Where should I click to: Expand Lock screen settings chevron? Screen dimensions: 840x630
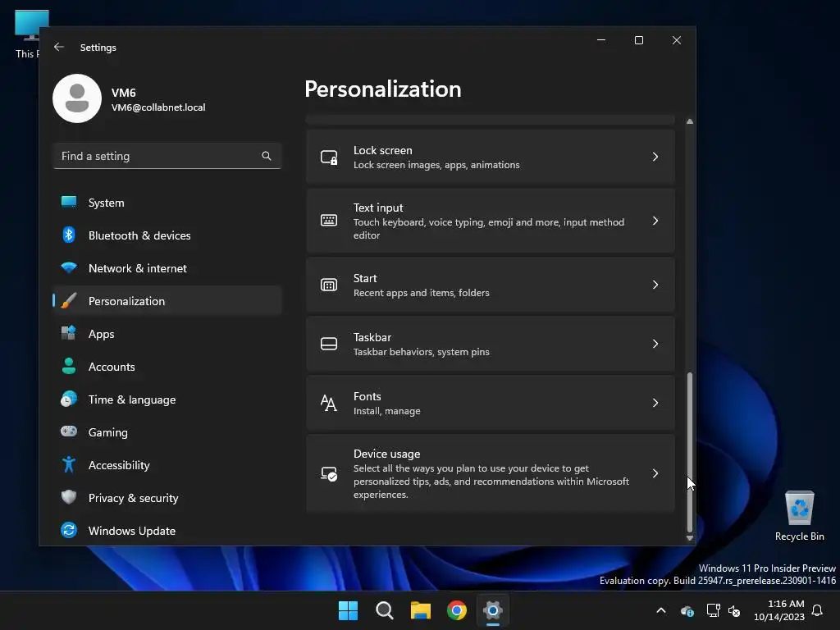[x=655, y=157]
